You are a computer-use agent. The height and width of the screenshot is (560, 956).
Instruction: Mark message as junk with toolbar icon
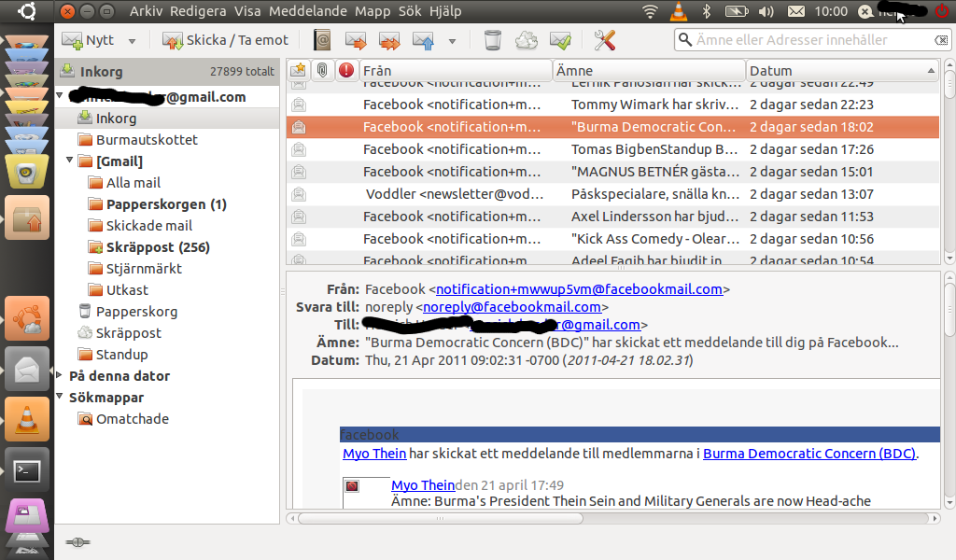527,40
